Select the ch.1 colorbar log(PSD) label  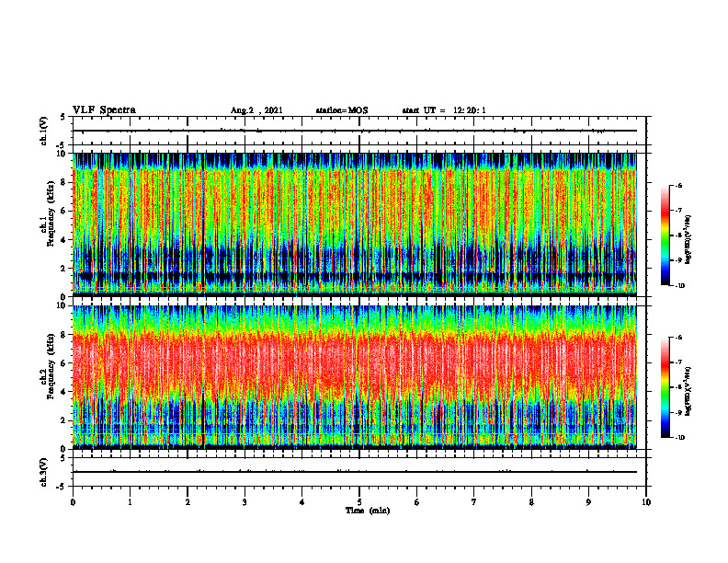(x=688, y=240)
